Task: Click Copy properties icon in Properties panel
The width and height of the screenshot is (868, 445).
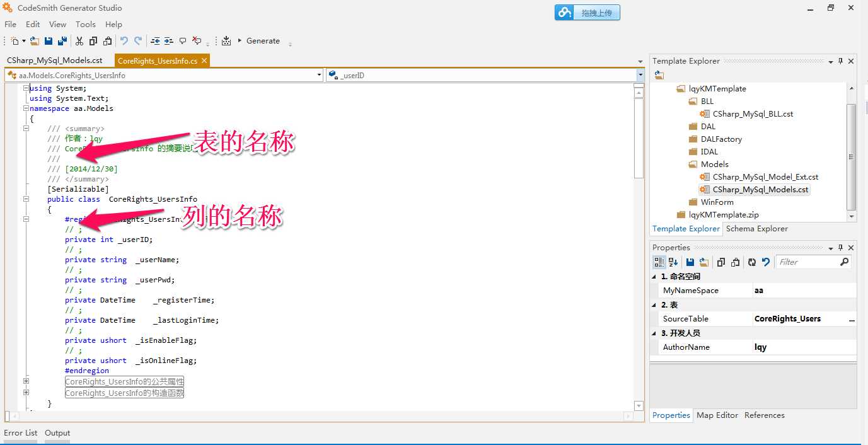Action: pos(721,262)
